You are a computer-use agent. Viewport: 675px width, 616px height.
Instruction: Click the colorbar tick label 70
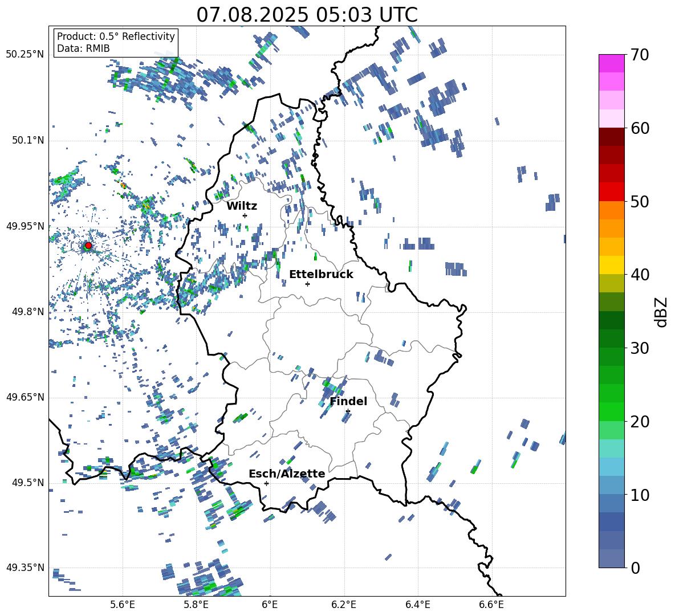click(x=640, y=55)
